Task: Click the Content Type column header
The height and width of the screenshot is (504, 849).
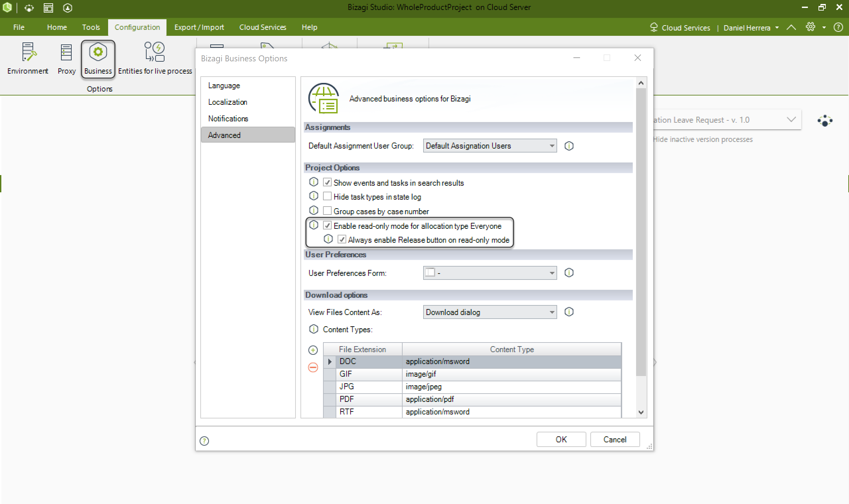Action: click(x=511, y=349)
